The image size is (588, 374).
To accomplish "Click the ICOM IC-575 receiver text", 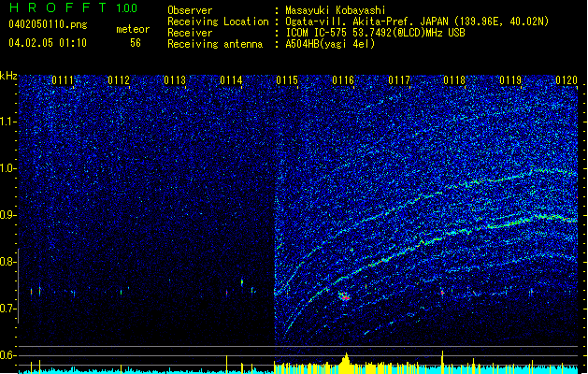I will [x=376, y=33].
